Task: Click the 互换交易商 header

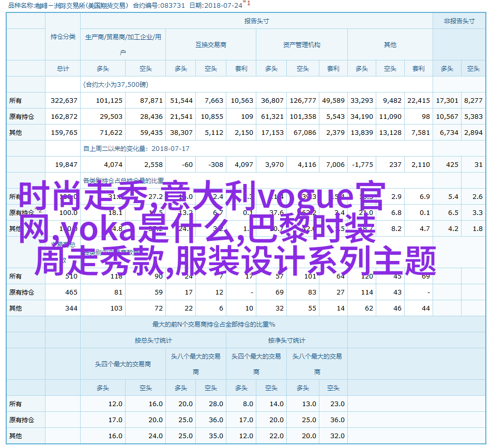Action: point(211,45)
